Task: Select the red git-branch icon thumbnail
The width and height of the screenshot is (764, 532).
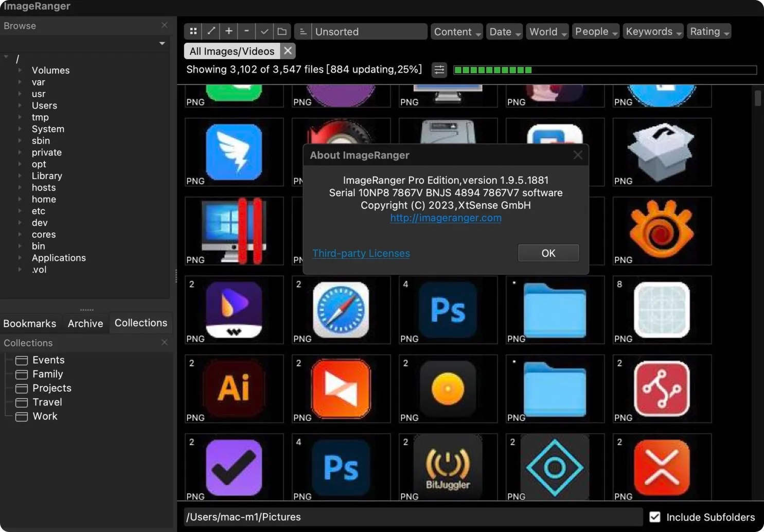Action: 662,388
